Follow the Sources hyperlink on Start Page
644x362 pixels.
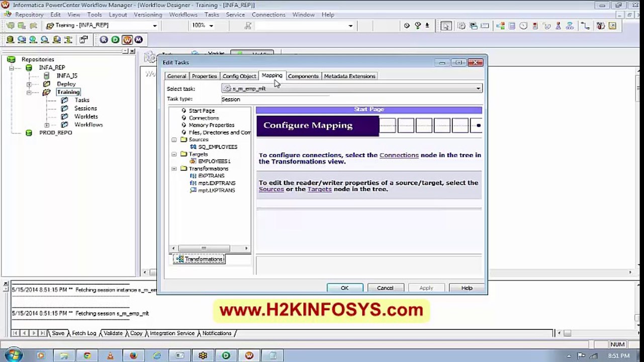pyautogui.click(x=271, y=189)
